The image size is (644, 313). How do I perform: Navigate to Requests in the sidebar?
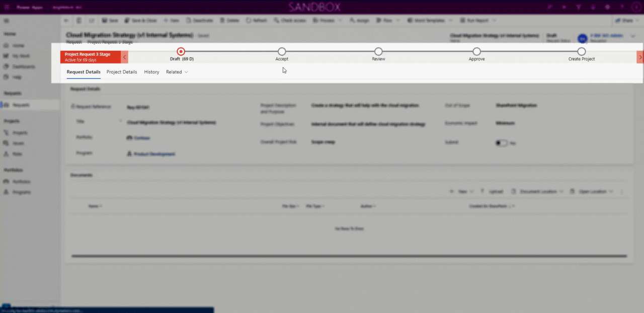pos(23,105)
